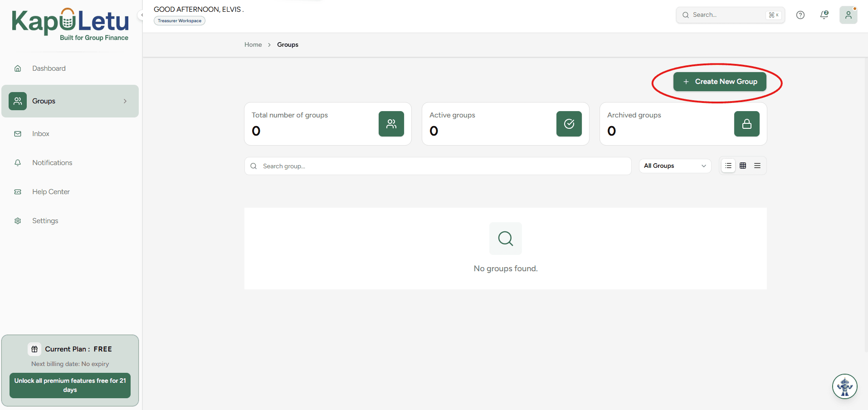The width and height of the screenshot is (868, 410).
Task: Unlock premium features free trial button
Action: click(70, 386)
